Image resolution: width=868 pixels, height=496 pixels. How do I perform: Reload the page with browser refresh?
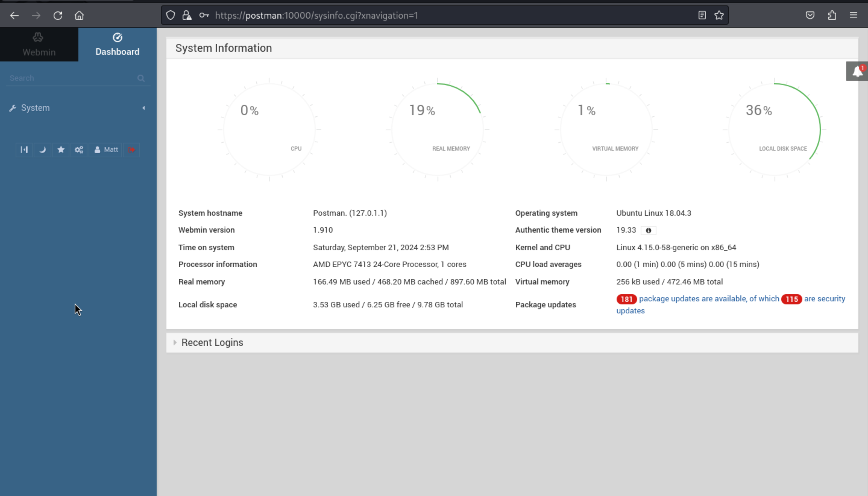pyautogui.click(x=58, y=15)
